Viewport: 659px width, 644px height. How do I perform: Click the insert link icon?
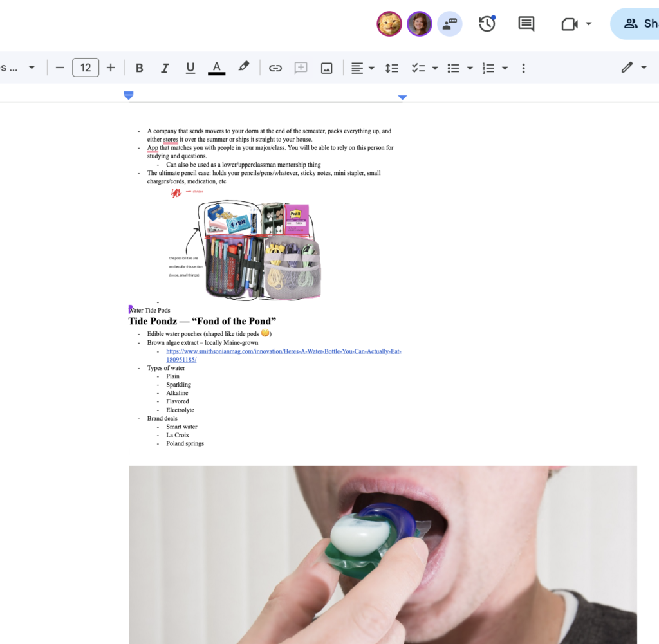click(x=275, y=68)
